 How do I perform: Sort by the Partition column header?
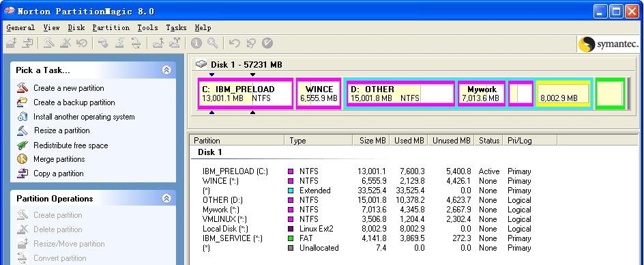click(237, 140)
